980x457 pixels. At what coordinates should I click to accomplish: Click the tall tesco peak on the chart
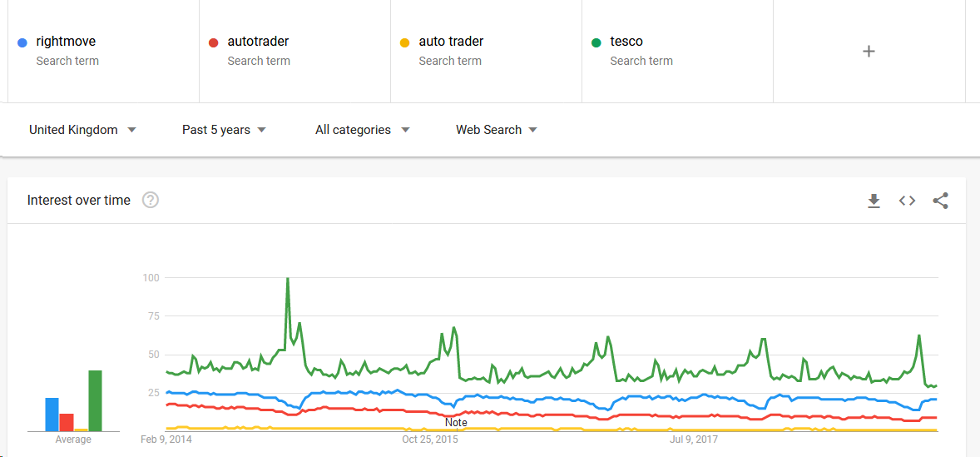[287, 280]
